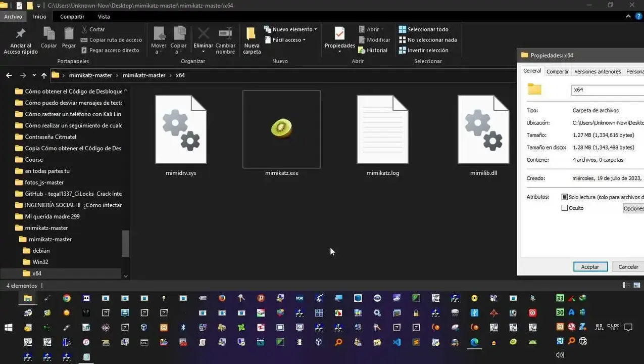Click the x64 folder name field

(608, 89)
